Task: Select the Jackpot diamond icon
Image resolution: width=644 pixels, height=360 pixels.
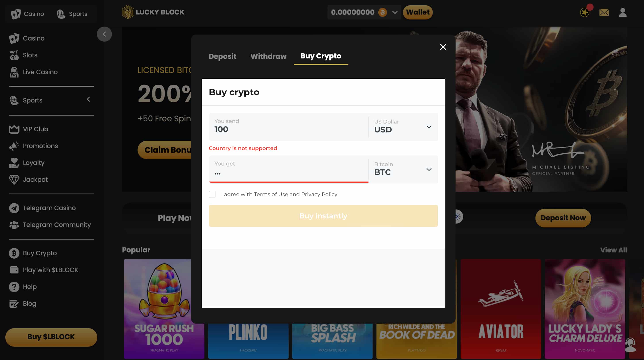Action: point(14,180)
